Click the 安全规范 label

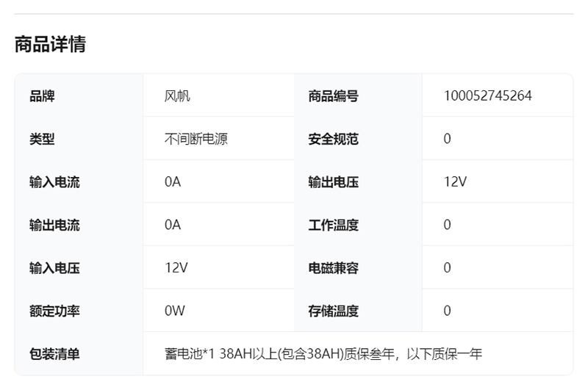[333, 139]
